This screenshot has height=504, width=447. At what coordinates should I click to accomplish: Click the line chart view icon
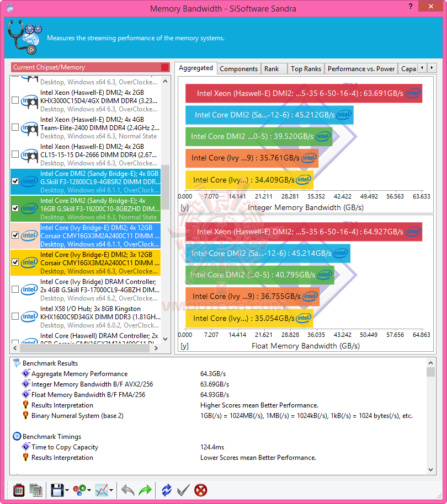pyautogui.click(x=102, y=490)
